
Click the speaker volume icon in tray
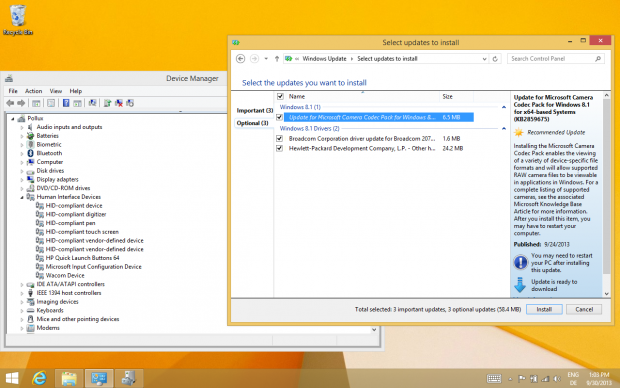pos(557,379)
